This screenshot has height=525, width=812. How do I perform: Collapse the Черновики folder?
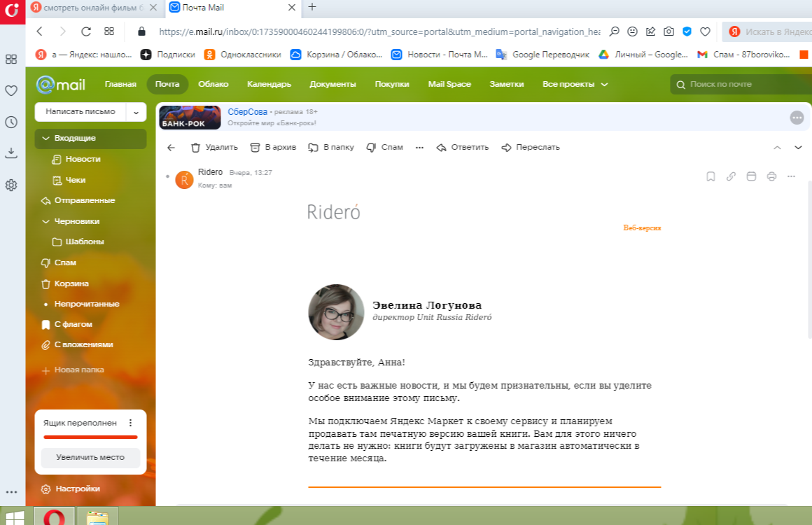(45, 221)
